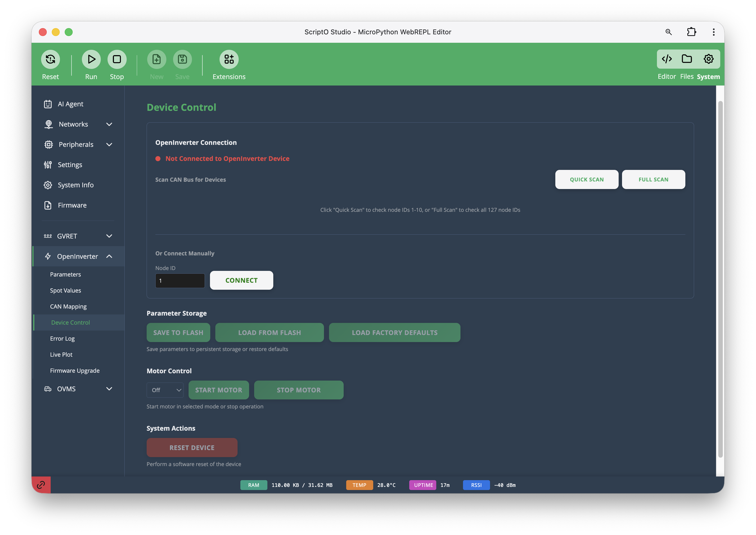The image size is (756, 535).
Task: Open the Files folder icon
Action: coord(687,59)
